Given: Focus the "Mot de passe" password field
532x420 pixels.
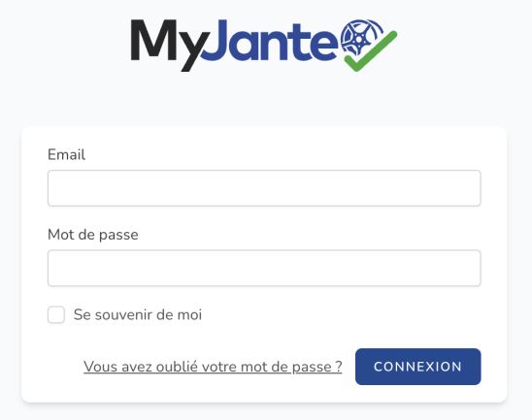Looking at the screenshot, I should pos(264,268).
